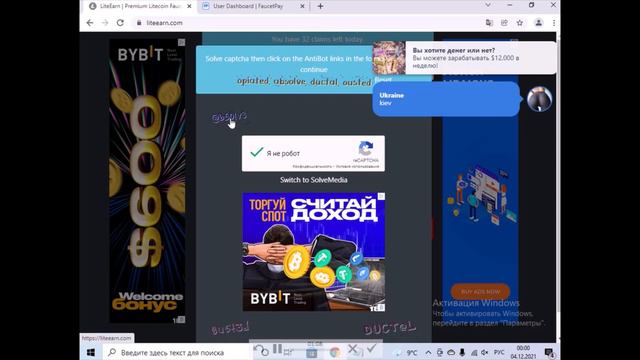
Task: Pause the screen recording
Action: tap(278, 348)
